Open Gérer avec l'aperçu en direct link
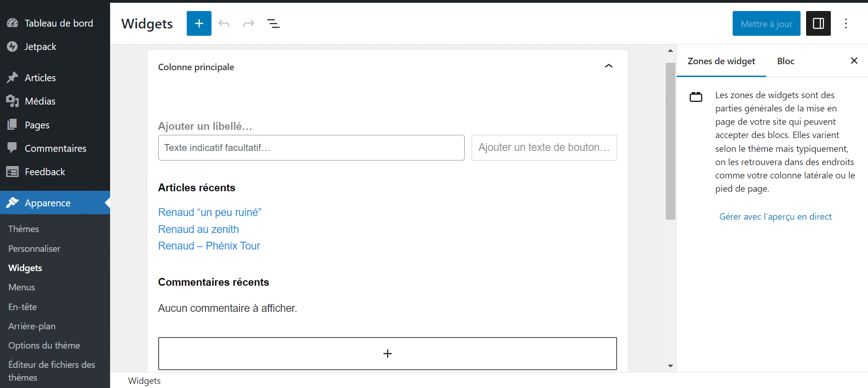The height and width of the screenshot is (388, 868). [775, 216]
